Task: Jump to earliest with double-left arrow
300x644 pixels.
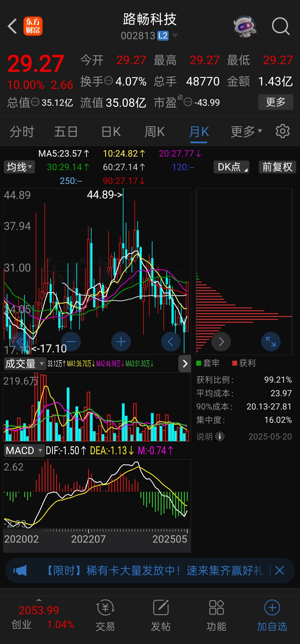Action: 21,341
